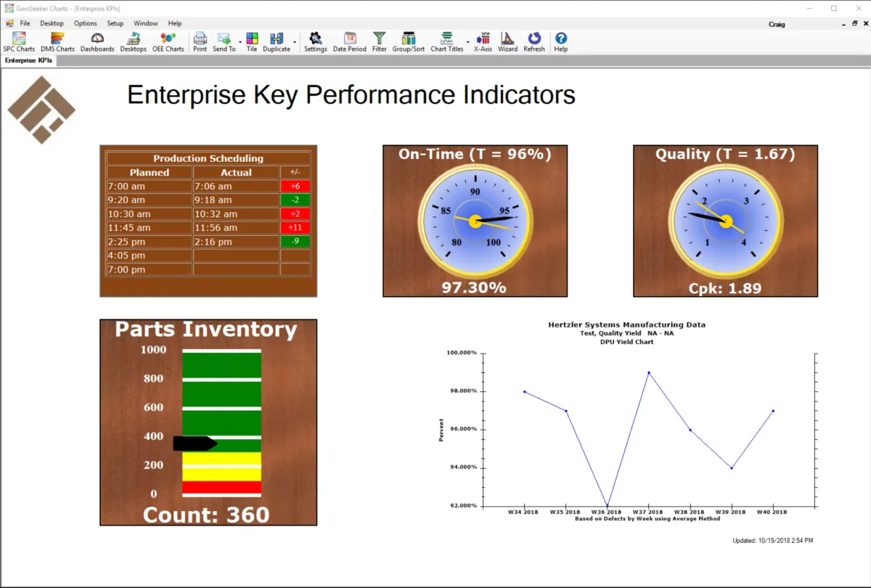This screenshot has width=871, height=588.
Task: Select the DMS Charts icon
Action: pos(57,41)
